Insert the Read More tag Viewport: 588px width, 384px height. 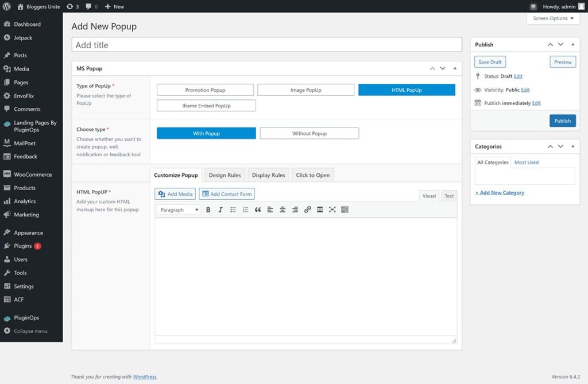(x=319, y=209)
